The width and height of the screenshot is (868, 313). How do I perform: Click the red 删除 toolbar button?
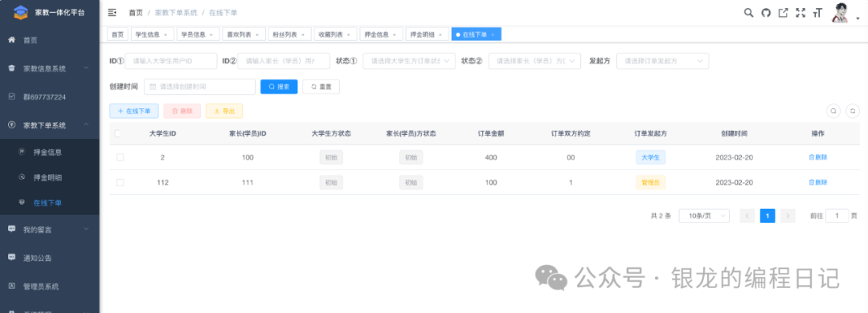pyautogui.click(x=182, y=111)
